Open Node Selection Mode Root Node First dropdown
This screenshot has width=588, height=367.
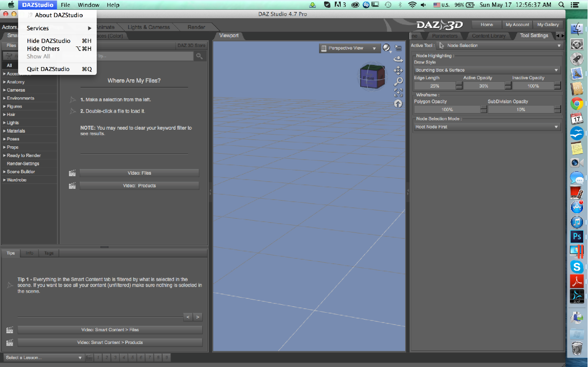click(x=486, y=127)
